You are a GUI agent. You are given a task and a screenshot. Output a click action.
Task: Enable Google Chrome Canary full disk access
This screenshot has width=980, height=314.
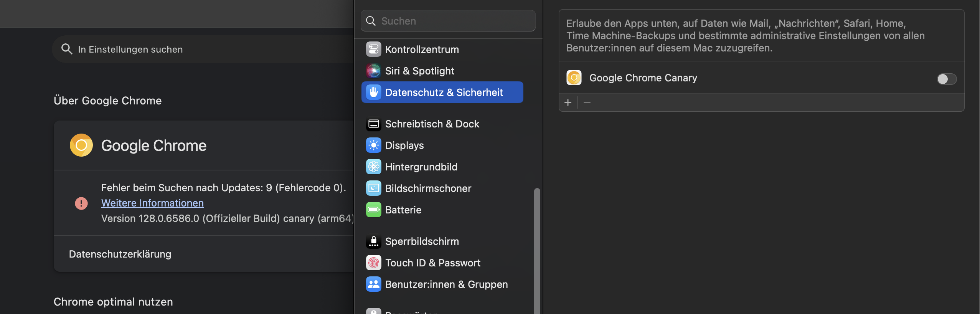coord(946,79)
